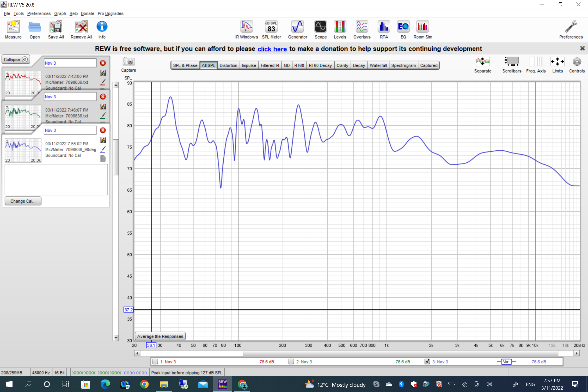This screenshot has height=392, width=588.
Task: Enable the 2: Nov 3 trace checkbox
Action: click(x=291, y=362)
